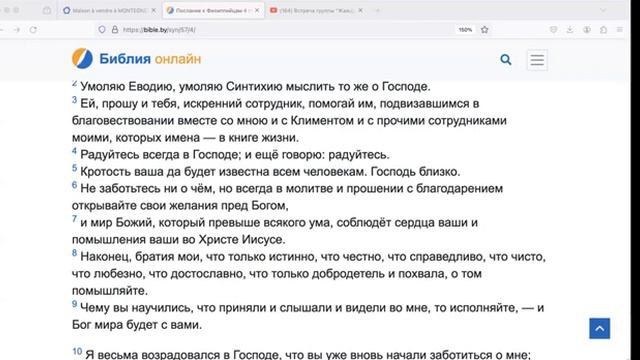The image size is (640, 360).
Task: Reload the page with the refresh icon
Action: tap(33, 29)
